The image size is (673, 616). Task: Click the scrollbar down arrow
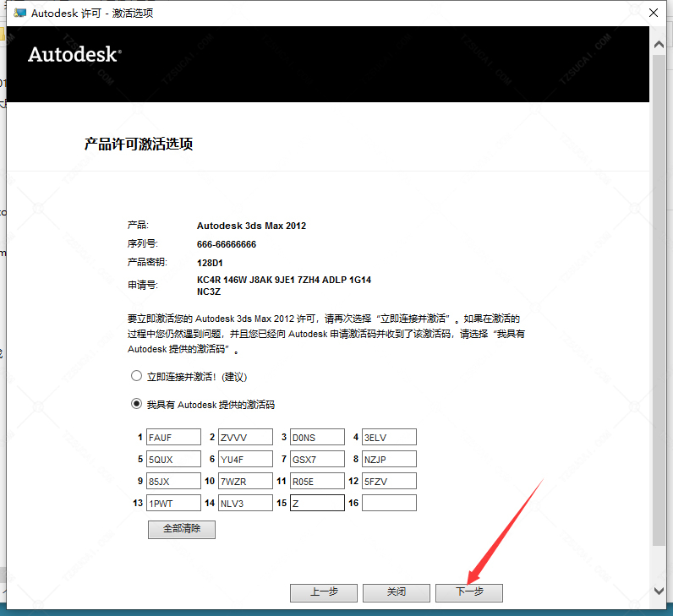click(659, 591)
